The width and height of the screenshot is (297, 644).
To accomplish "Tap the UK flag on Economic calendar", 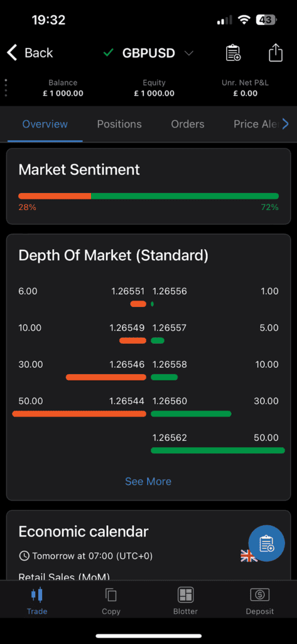I will pyautogui.click(x=249, y=557).
